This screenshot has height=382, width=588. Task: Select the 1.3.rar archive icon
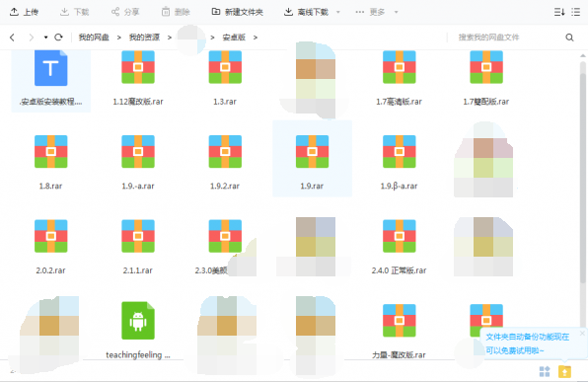(x=225, y=67)
